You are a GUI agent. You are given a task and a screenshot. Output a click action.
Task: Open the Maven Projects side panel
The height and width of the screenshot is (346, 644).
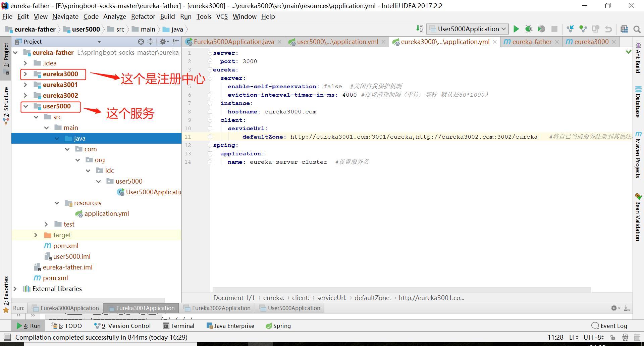tap(638, 155)
